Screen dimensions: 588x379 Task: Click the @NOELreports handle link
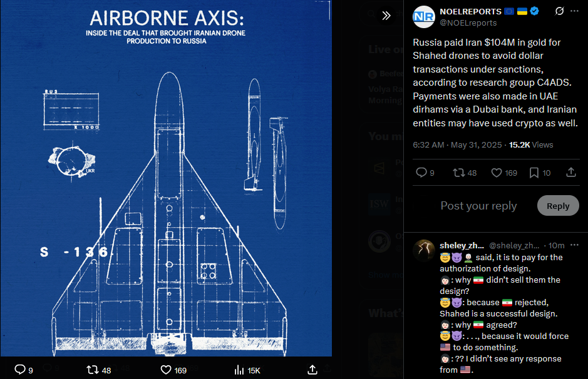[x=468, y=23]
